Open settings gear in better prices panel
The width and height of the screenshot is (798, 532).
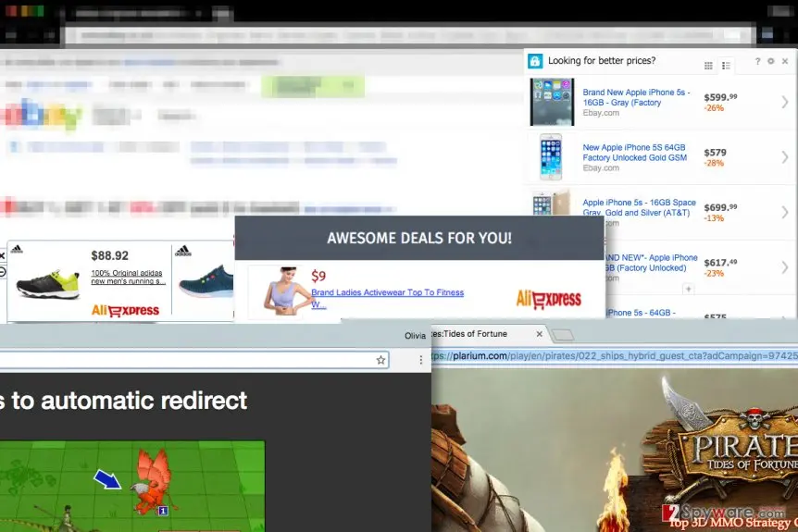771,61
